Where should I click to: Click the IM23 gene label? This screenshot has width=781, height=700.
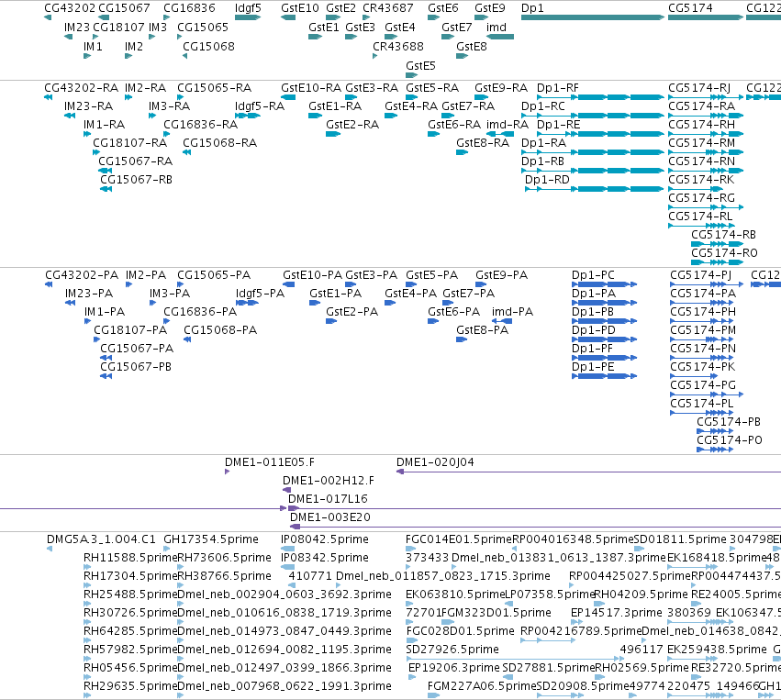(x=77, y=27)
